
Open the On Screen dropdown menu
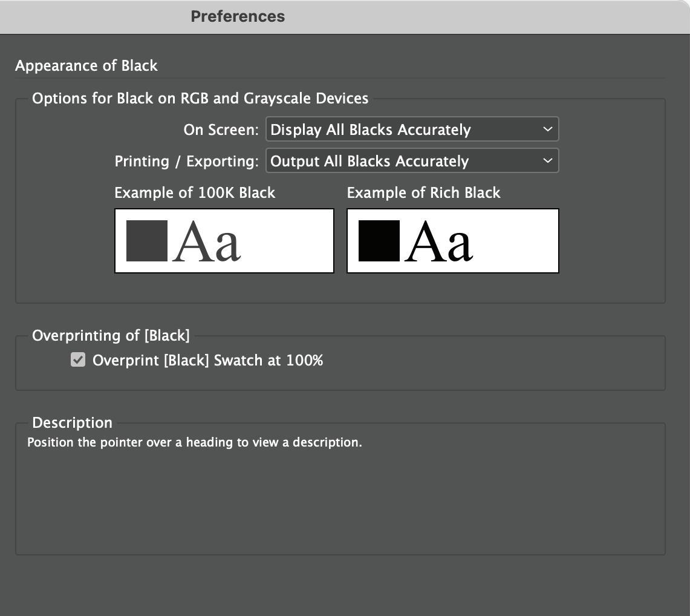[x=411, y=129]
